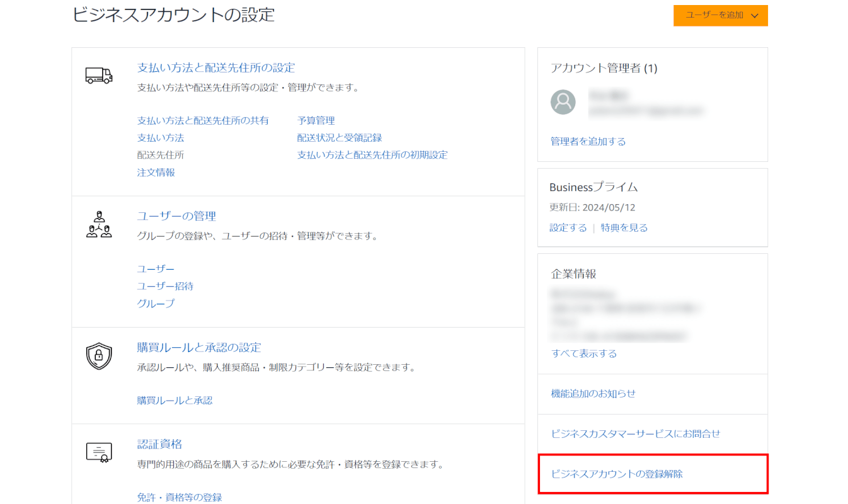The width and height of the screenshot is (848, 504).
Task: Click the account administrator avatar icon
Action: [563, 101]
